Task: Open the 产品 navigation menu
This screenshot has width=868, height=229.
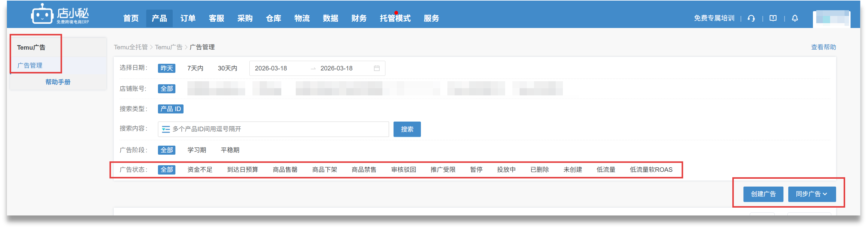Action: pyautogui.click(x=159, y=18)
